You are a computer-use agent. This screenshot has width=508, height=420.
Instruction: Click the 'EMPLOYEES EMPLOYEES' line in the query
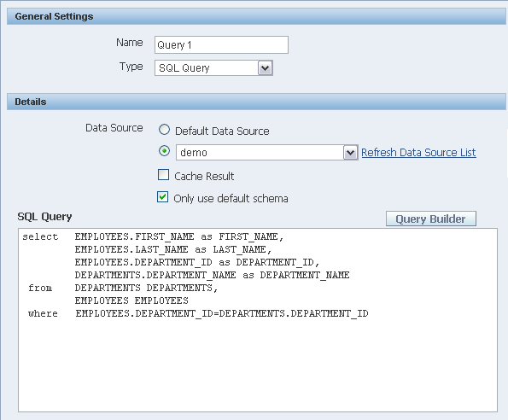[131, 300]
